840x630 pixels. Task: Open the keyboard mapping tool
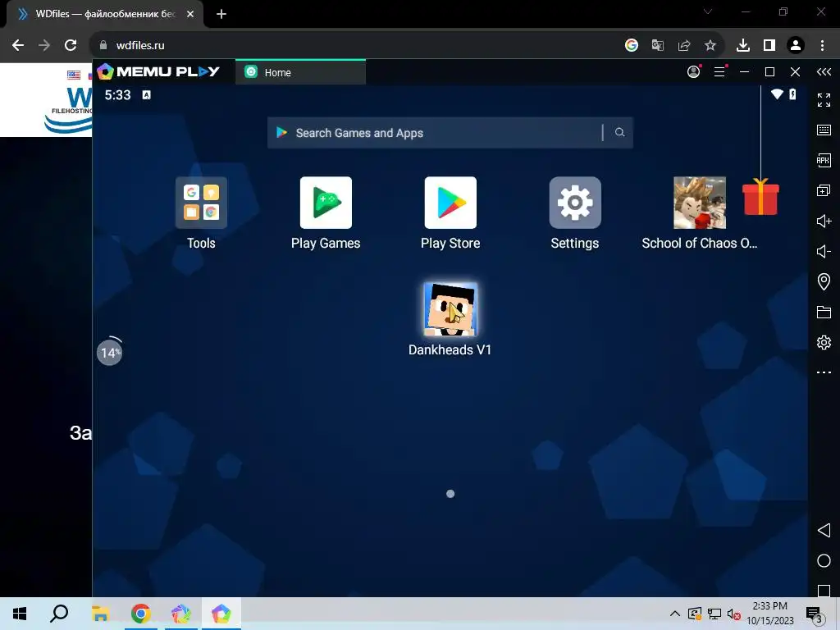[x=824, y=130]
